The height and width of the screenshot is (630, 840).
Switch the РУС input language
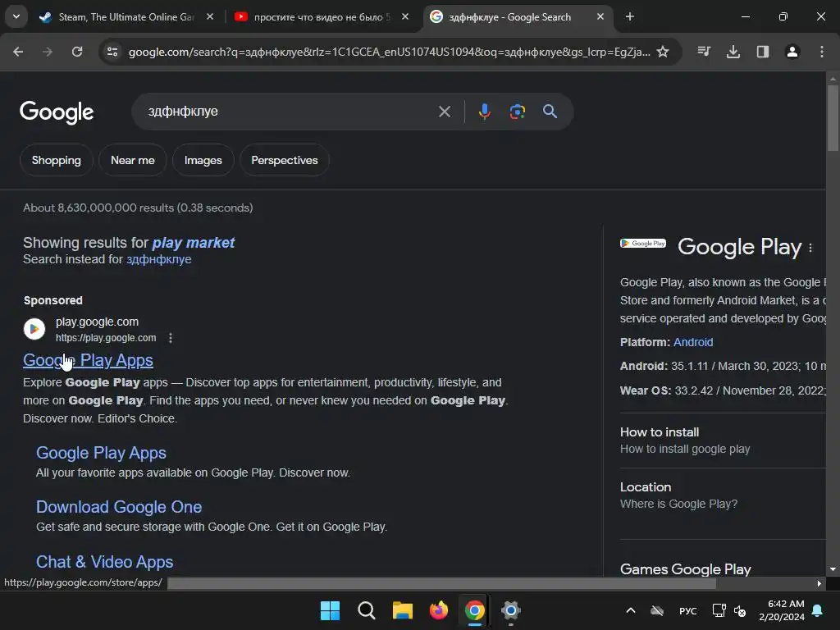[x=688, y=610]
